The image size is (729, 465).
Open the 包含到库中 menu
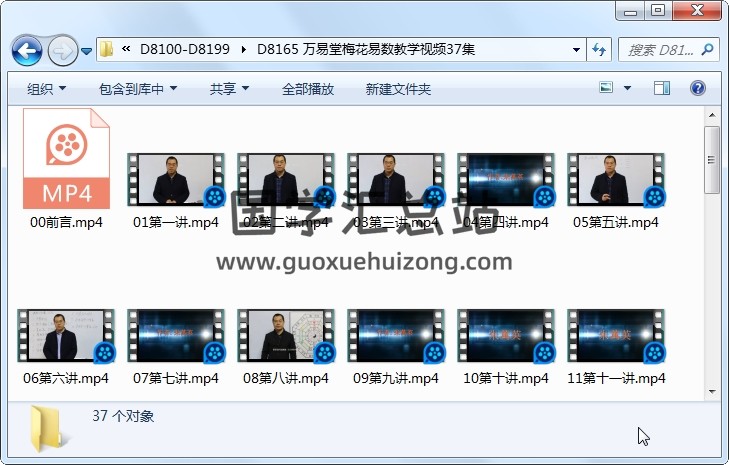coord(137,89)
